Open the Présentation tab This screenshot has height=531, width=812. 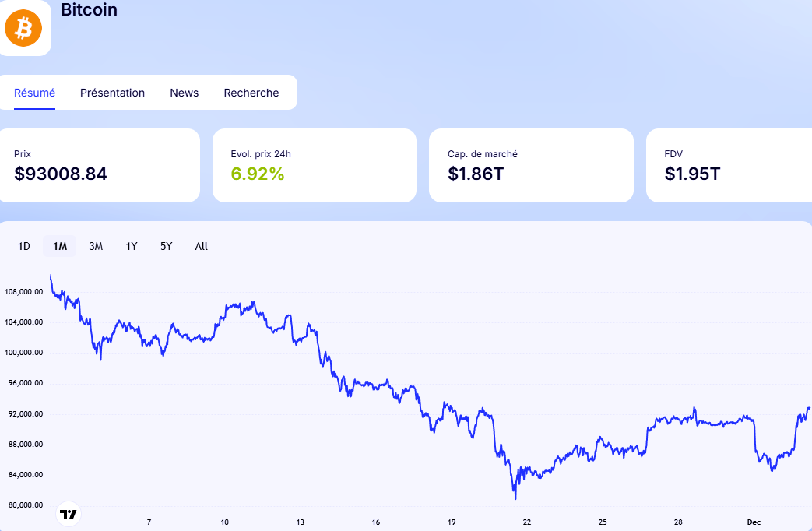click(112, 93)
